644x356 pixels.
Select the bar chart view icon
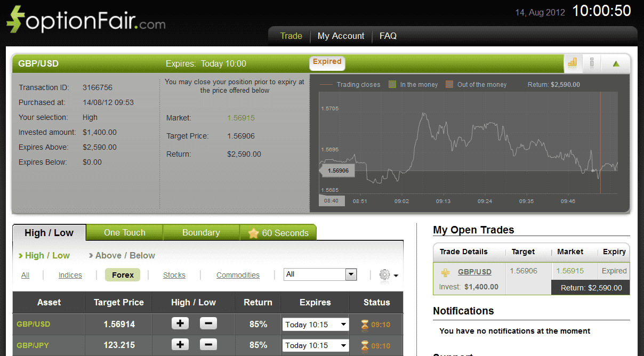[x=572, y=63]
